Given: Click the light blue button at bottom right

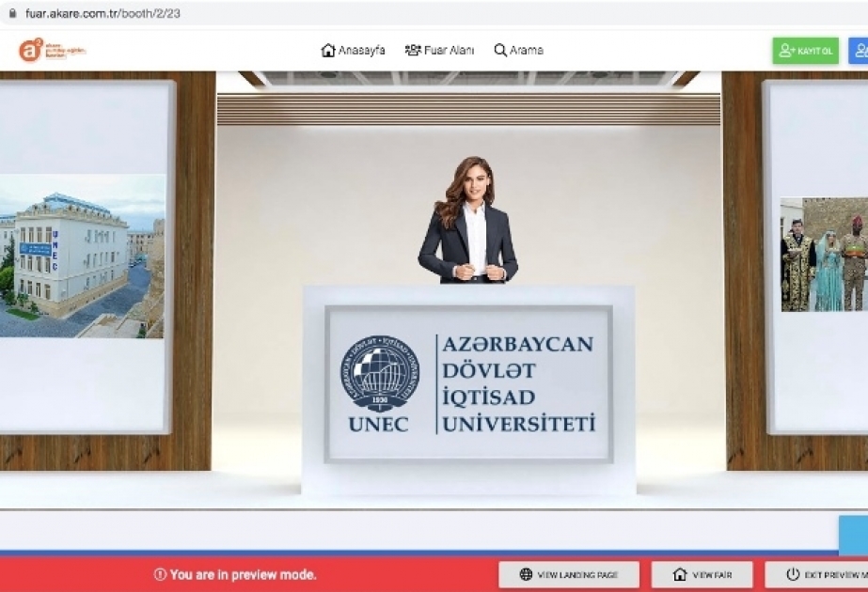Looking at the screenshot, I should (853, 535).
